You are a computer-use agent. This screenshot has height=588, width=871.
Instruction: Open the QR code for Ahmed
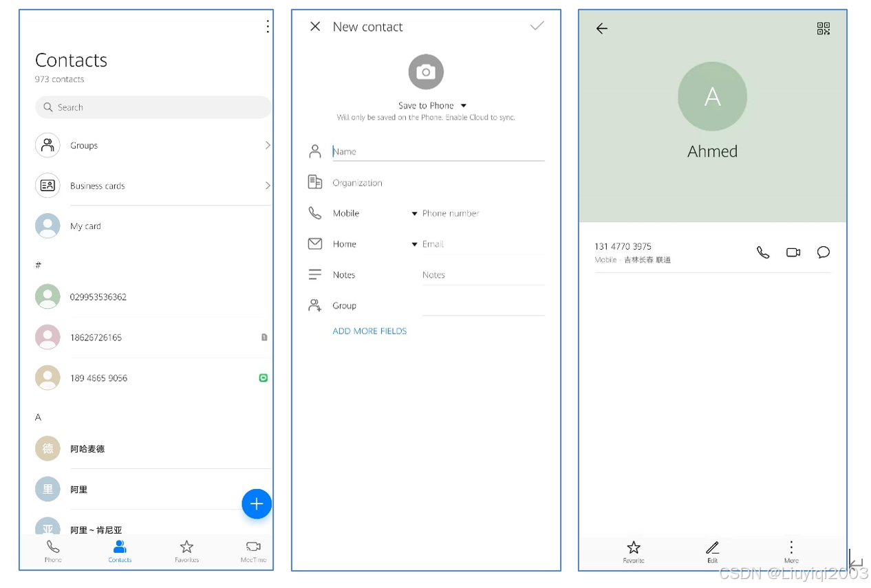click(824, 28)
